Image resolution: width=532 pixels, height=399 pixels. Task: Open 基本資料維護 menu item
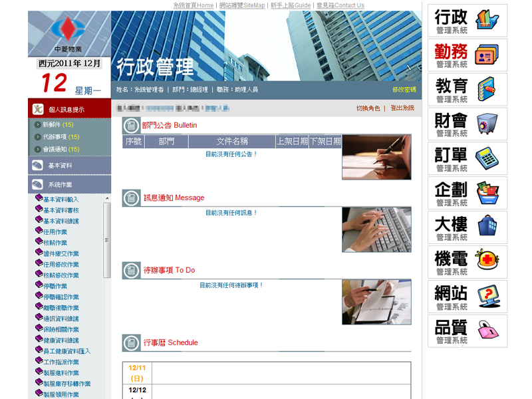click(x=61, y=221)
